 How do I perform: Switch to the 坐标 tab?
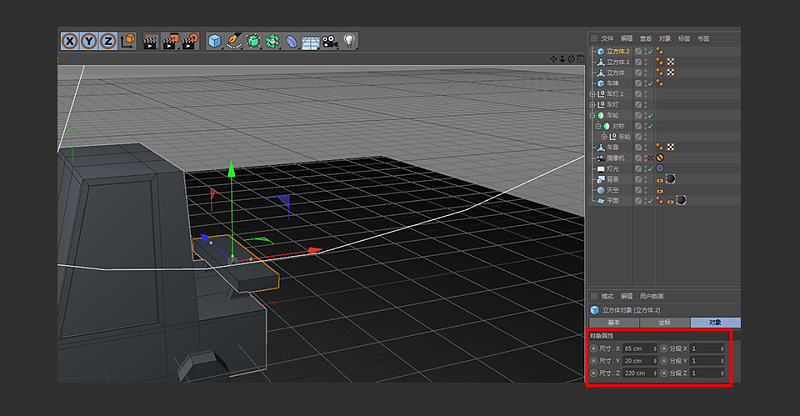point(665,322)
